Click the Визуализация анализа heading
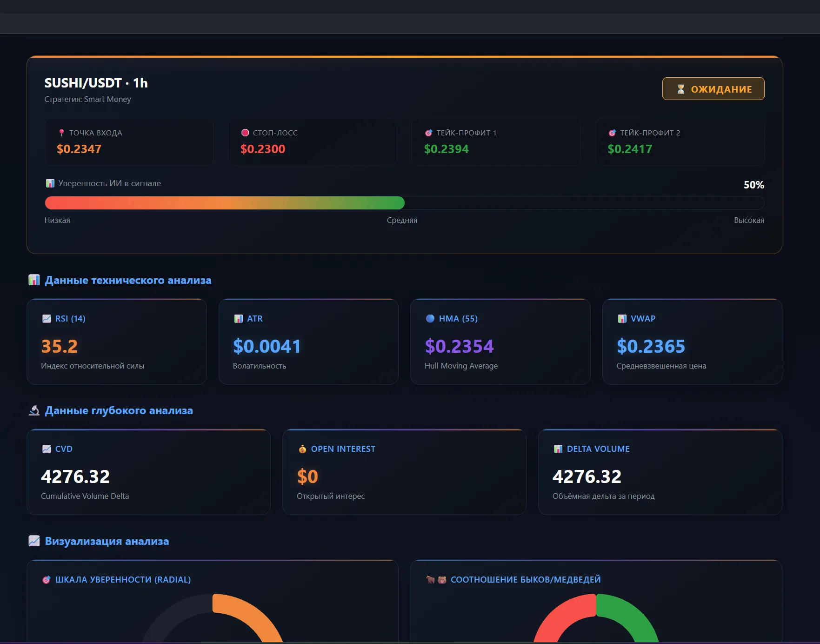 pos(107,541)
